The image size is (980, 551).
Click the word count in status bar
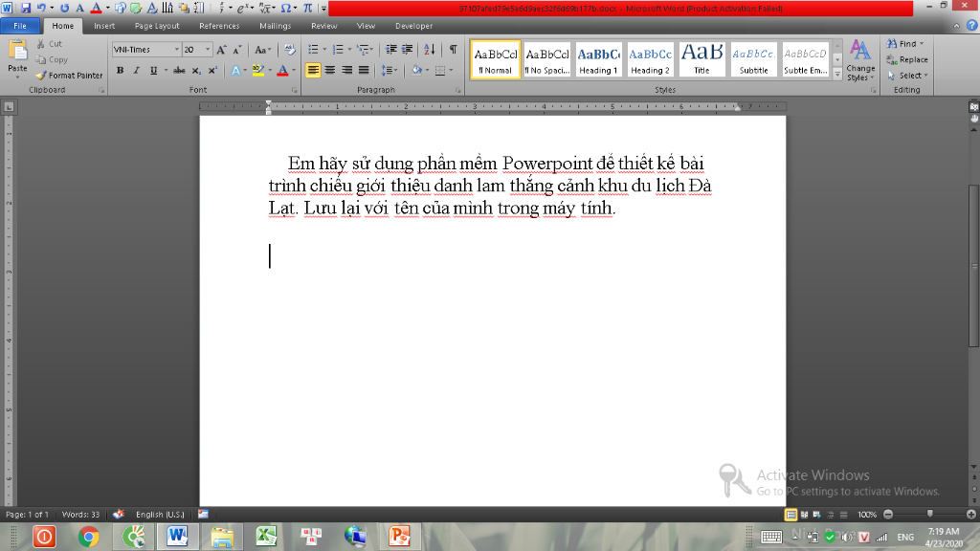pos(80,514)
